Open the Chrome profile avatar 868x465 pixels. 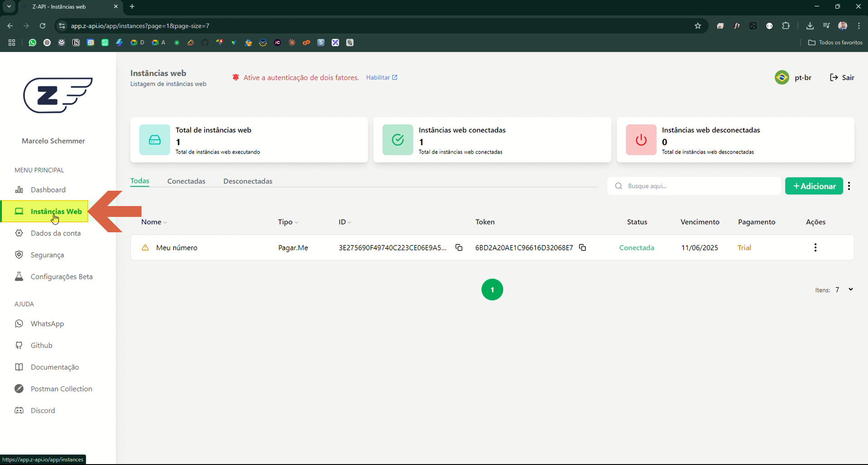pyautogui.click(x=843, y=26)
